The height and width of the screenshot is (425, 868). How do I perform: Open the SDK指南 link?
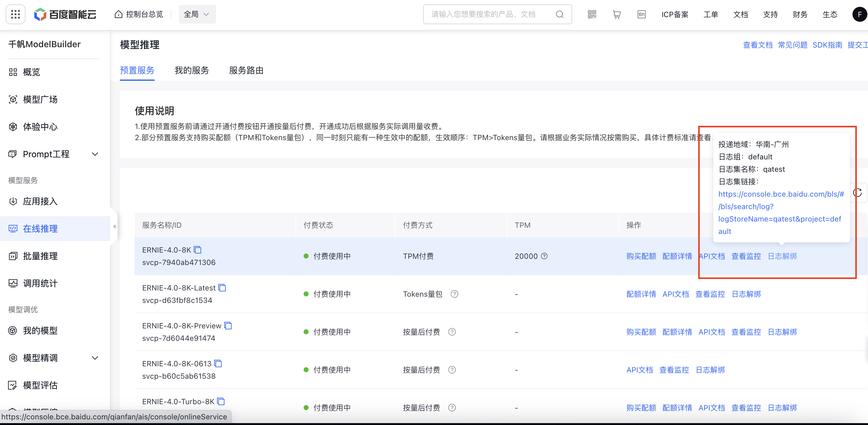[x=827, y=45]
